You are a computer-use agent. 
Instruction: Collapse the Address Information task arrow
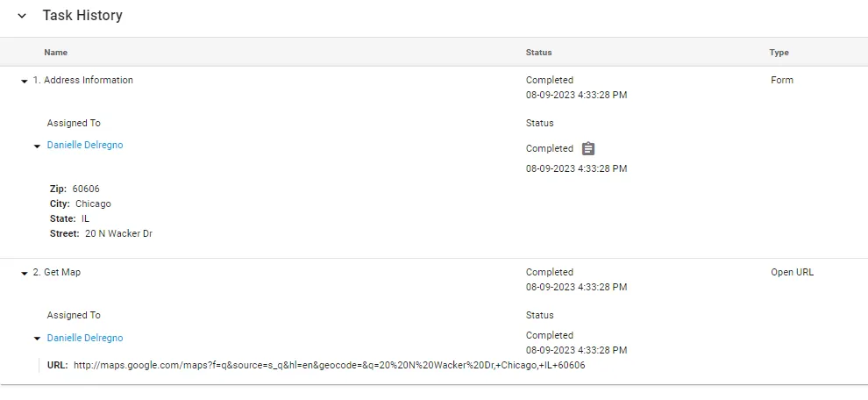(25, 81)
